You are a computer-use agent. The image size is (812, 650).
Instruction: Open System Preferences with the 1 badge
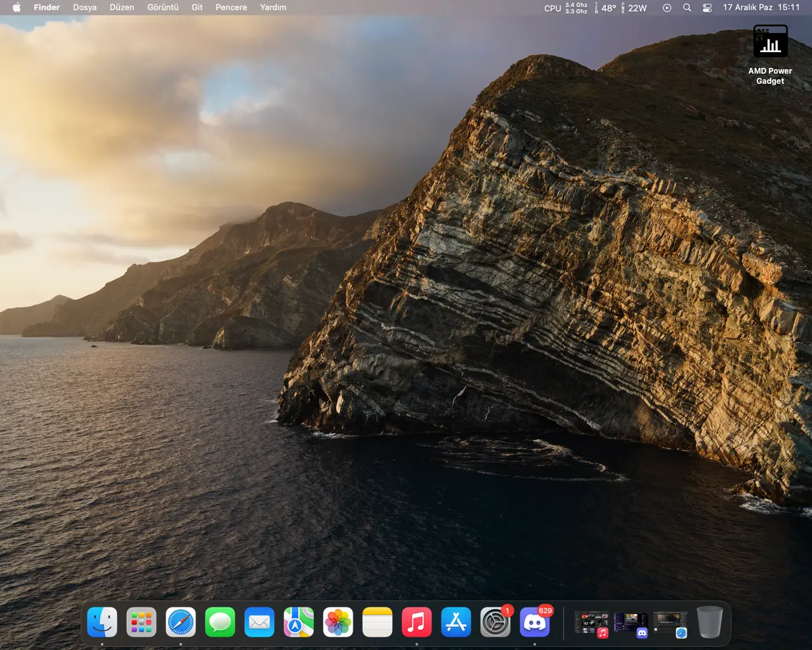point(495,622)
